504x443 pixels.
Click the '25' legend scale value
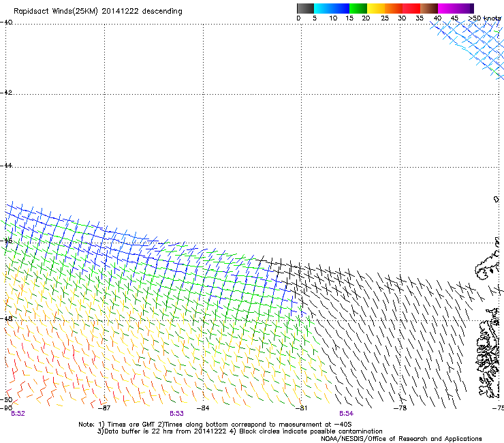pos(385,18)
